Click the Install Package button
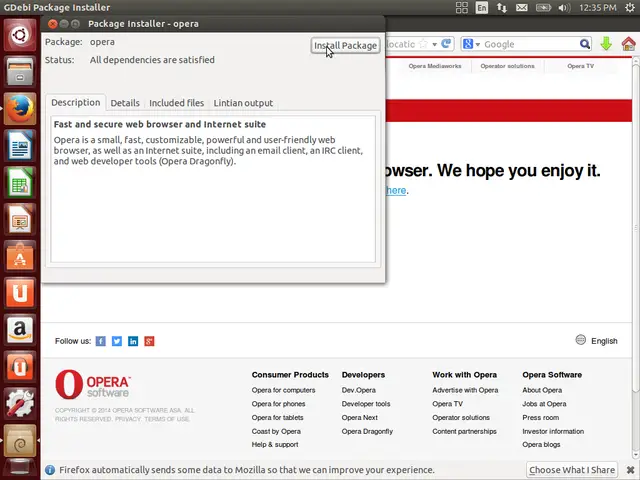 click(345, 46)
